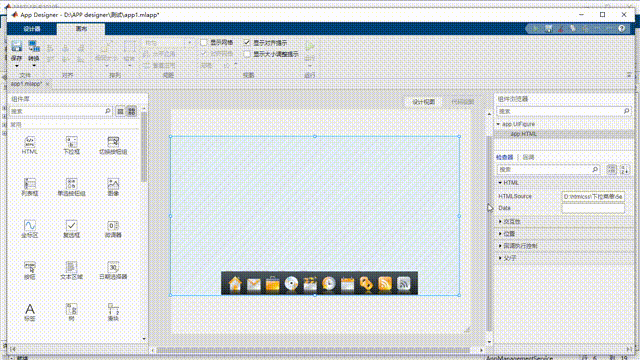Screen dimensions: 640x360
Task: Collapse the ribbon toolstrip arrow
Action: pos(629,75)
